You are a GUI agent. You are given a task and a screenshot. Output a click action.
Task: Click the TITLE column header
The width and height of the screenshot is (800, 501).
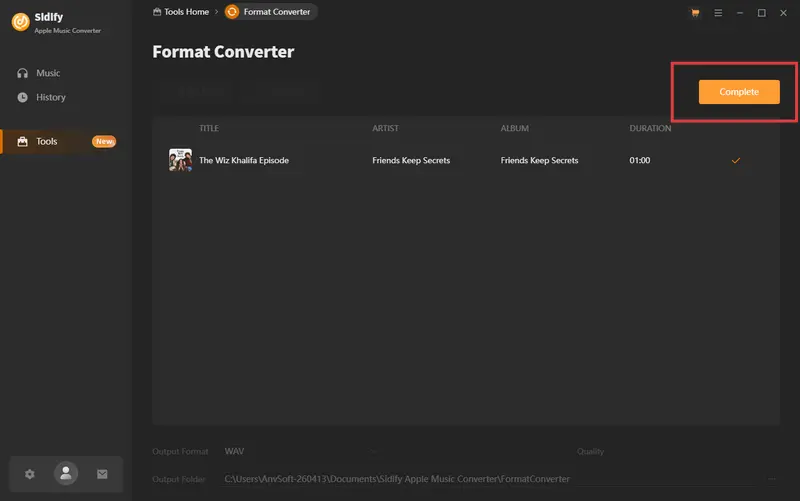pos(209,128)
